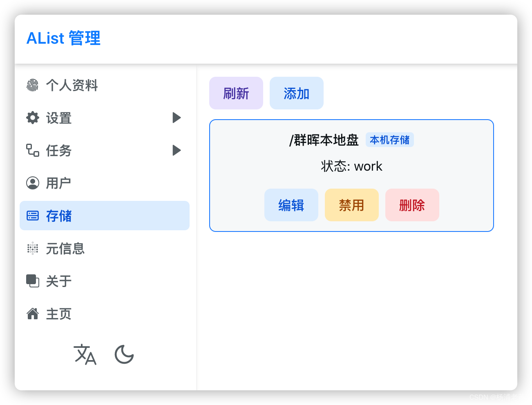Viewport: 532px width, 405px height.
Task: Select the 存储 menu item
Action: [x=105, y=216]
